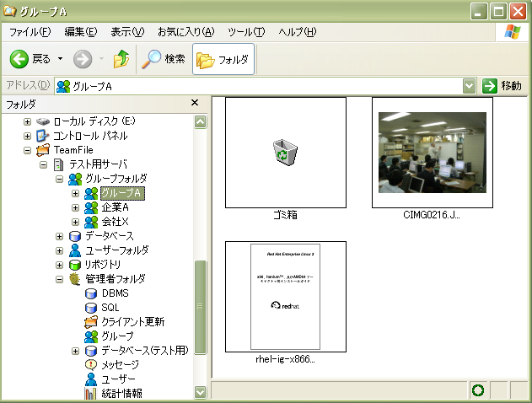Viewport: 532px width, 403px height.
Task: Select the CIMG0216 photo thumbnail
Action: 432,152
